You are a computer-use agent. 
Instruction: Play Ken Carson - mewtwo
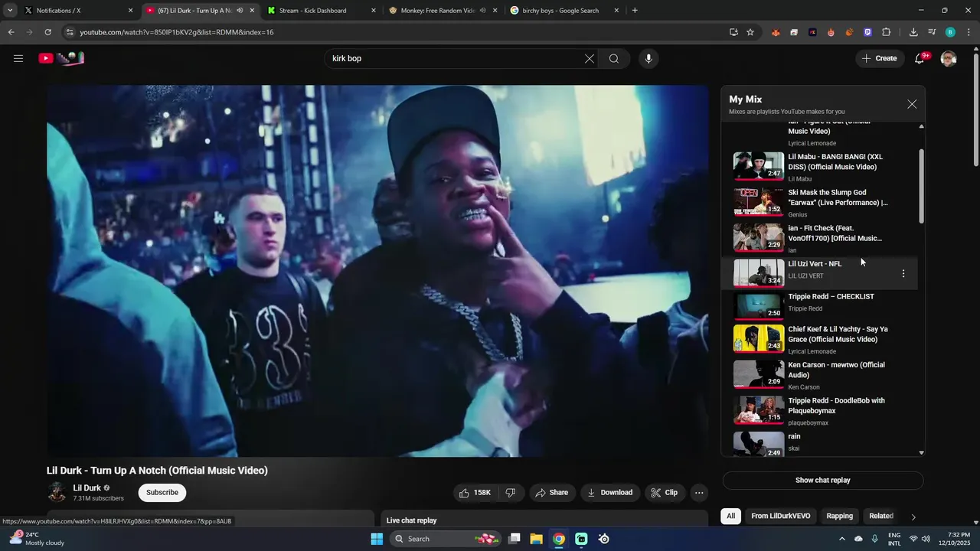pyautogui.click(x=819, y=375)
